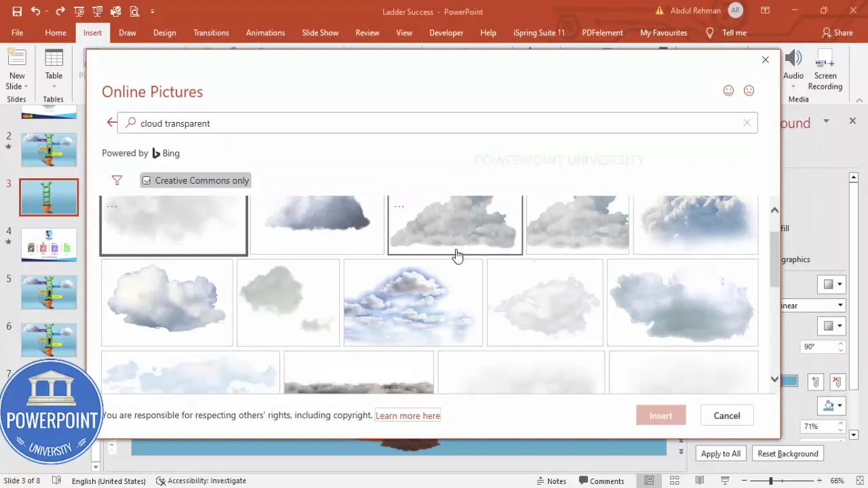Select the white fluffy cloud at second row start

coord(167,302)
